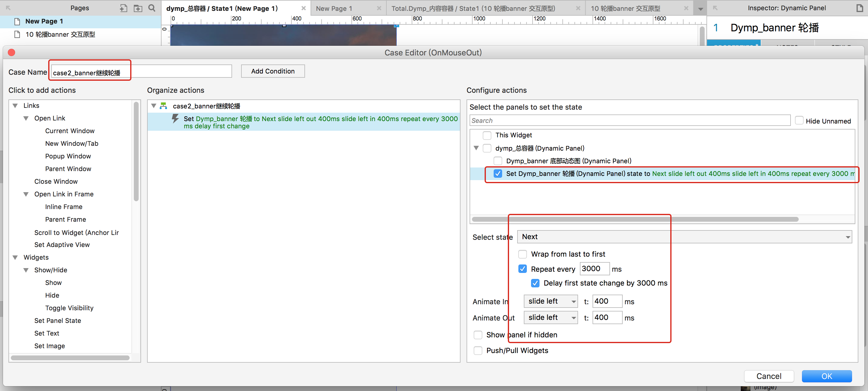Click the Add Folder icon in Pages panel
This screenshot has height=391, width=868.
pyautogui.click(x=138, y=8)
